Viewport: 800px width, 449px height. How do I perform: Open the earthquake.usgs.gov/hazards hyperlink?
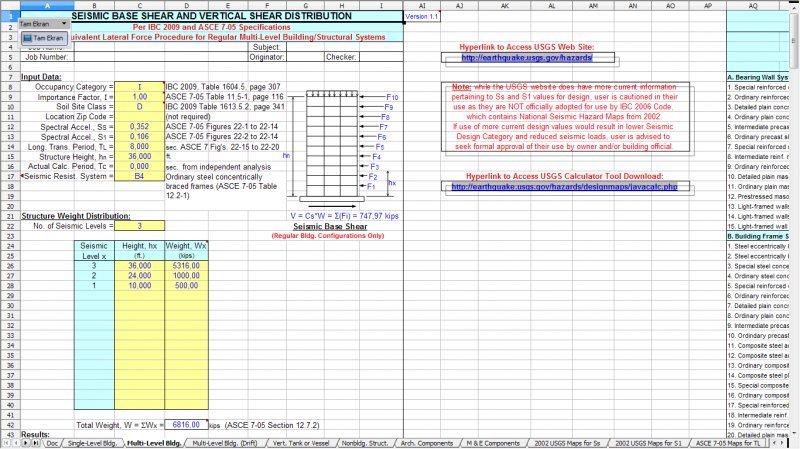pos(527,58)
